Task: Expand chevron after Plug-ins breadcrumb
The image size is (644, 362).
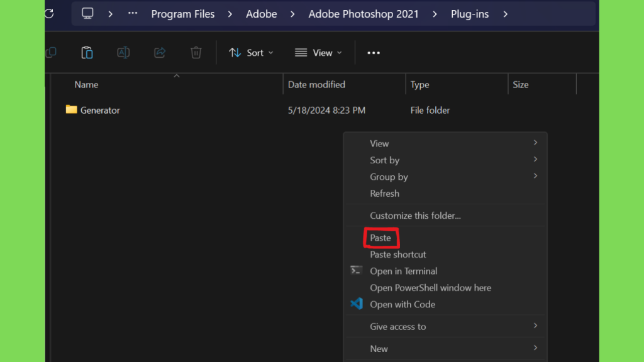Action: pos(505,14)
